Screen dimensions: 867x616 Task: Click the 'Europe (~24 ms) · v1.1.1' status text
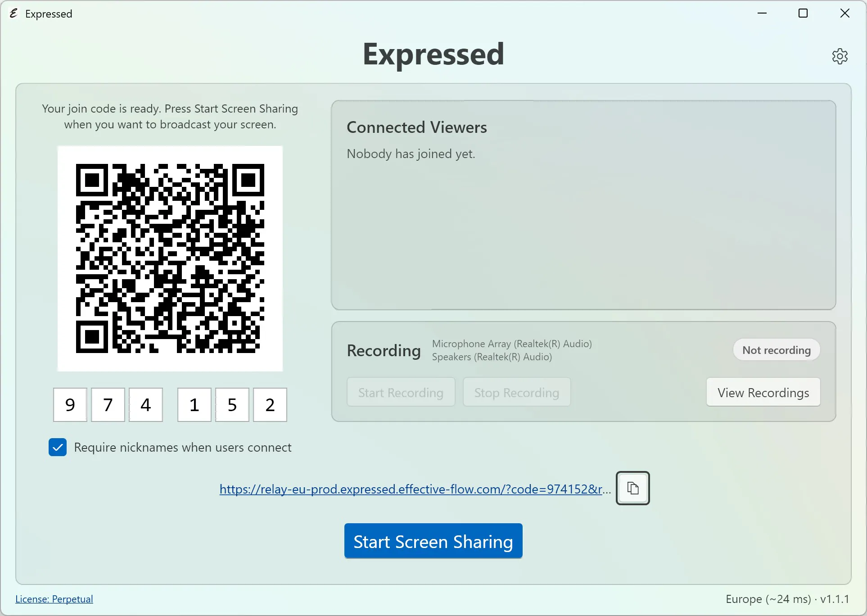[787, 599]
